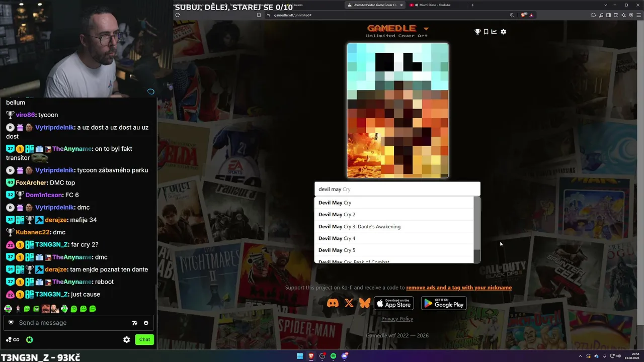Screen dimensions: 644x362
Task: Open the Brave Rewards triangle icon
Action: click(531, 15)
